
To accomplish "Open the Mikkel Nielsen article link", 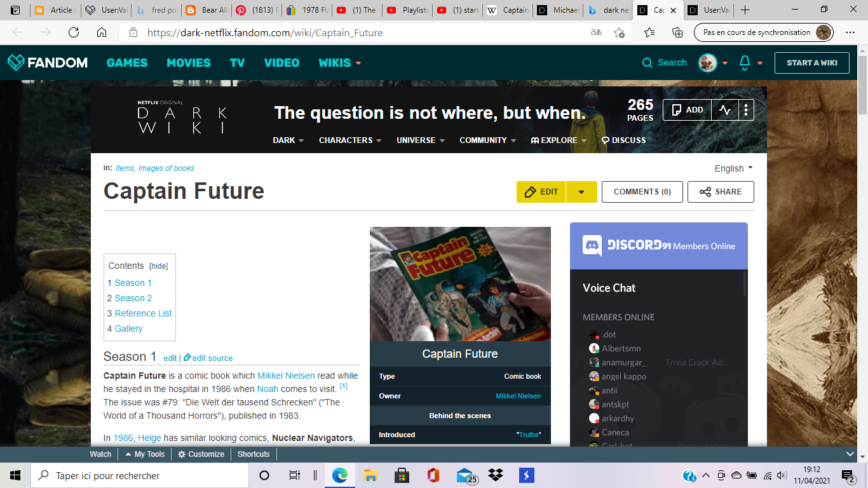I will pyautogui.click(x=286, y=376).
